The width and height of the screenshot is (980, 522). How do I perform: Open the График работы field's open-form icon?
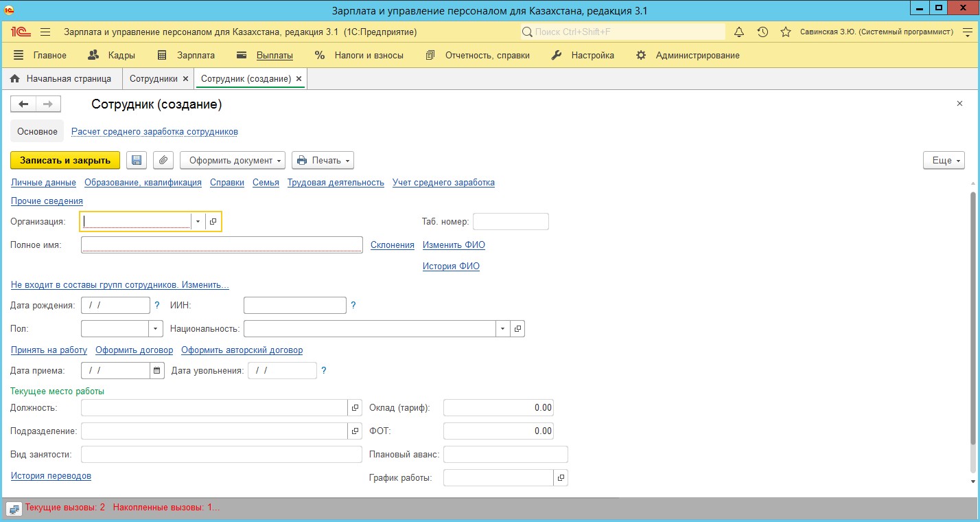[x=561, y=477]
